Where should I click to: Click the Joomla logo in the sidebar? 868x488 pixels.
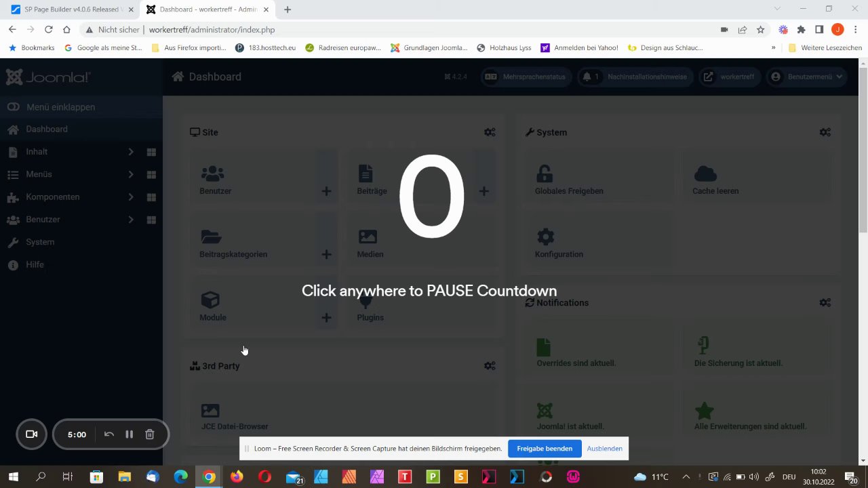[x=48, y=77]
